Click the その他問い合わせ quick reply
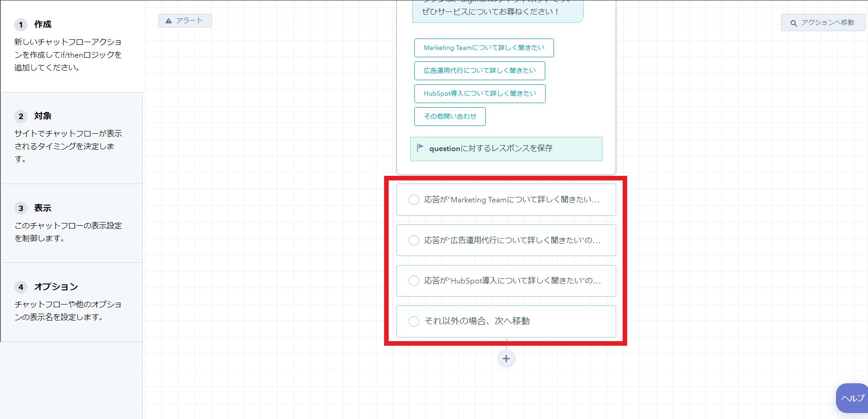Image resolution: width=868 pixels, height=419 pixels. (x=450, y=116)
